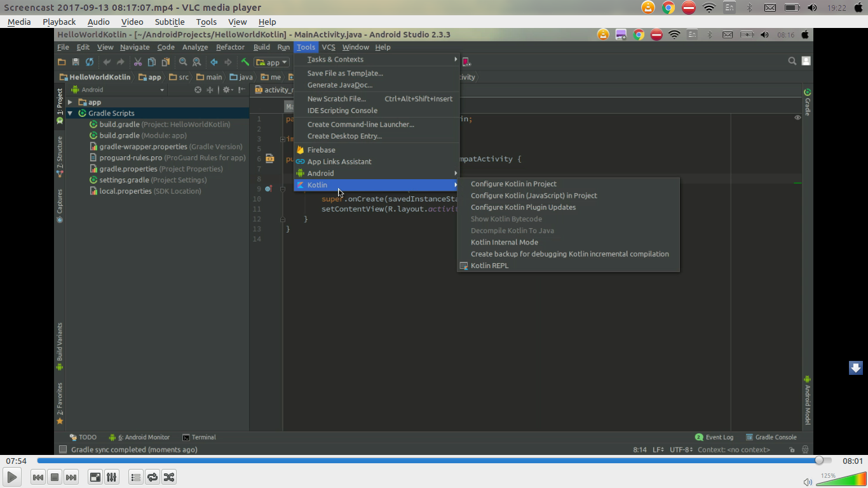Open the VLC Media menu
This screenshot has width=868, height=488.
19,22
